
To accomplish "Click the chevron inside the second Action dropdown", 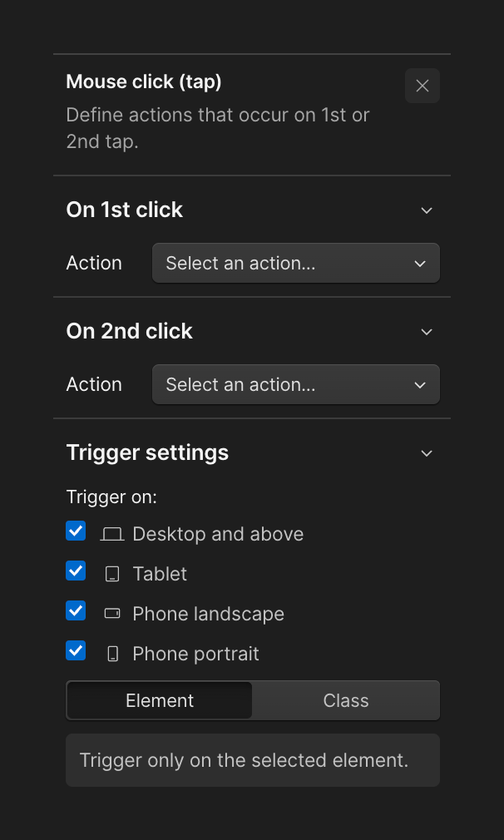I will [420, 384].
